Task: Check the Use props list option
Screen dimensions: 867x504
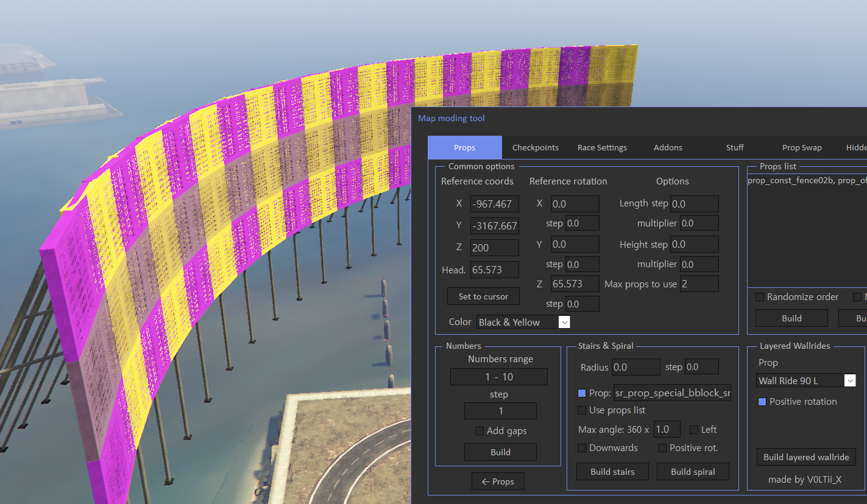Action: pos(582,410)
